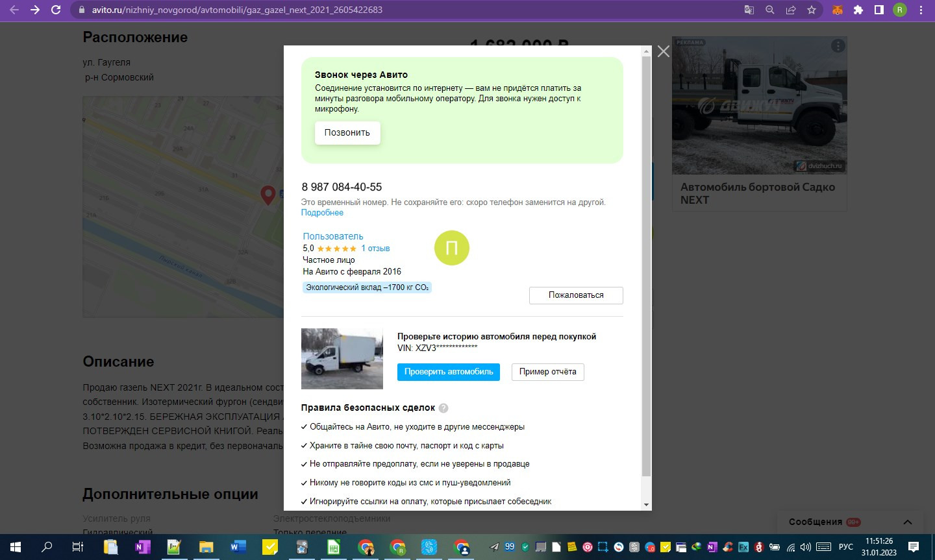The width and height of the screenshot is (935, 560).
Task: Reload the page with the refresh icon
Action: [56, 10]
